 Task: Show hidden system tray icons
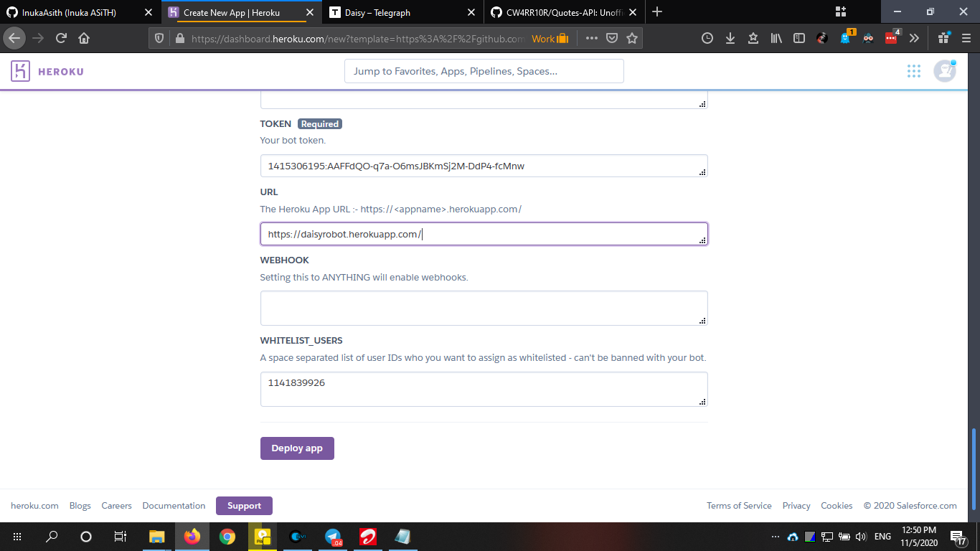coord(775,537)
